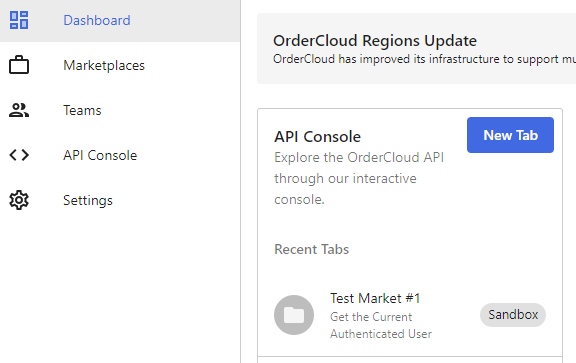Click the Teams people icon
The width and height of the screenshot is (576, 363).
[19, 110]
